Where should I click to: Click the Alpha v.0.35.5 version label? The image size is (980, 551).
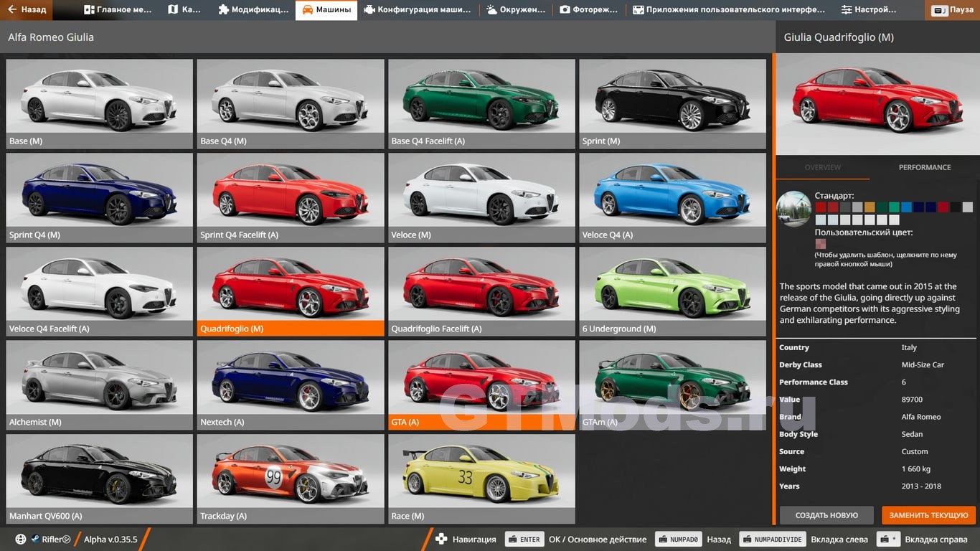point(110,540)
